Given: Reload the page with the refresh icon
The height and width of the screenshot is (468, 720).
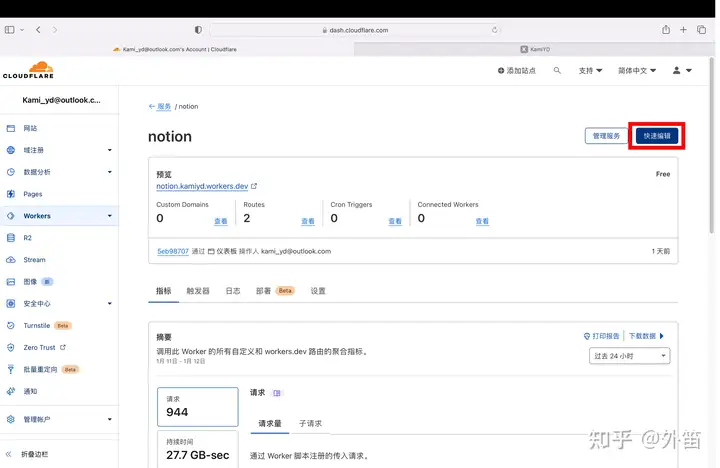Looking at the screenshot, I should [x=495, y=30].
